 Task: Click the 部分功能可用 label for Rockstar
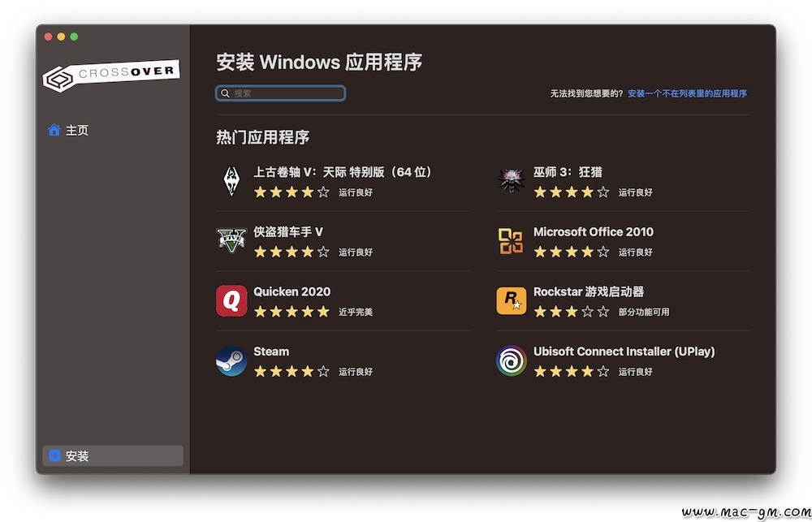pyautogui.click(x=644, y=313)
